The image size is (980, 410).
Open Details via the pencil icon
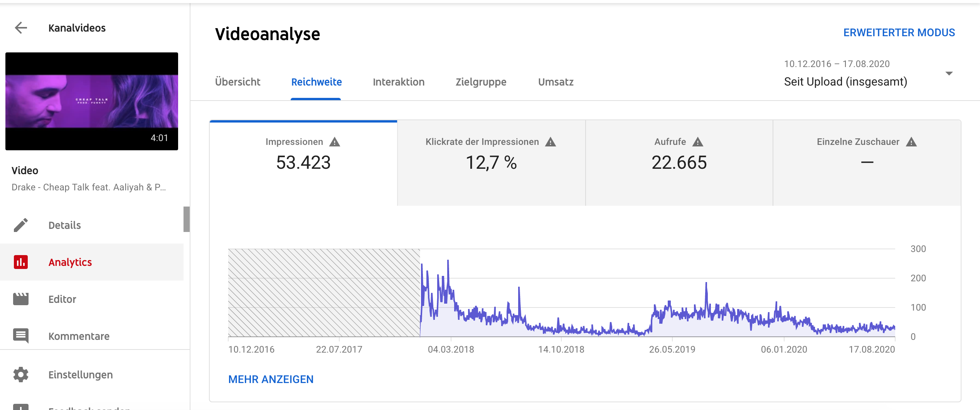pyautogui.click(x=21, y=225)
